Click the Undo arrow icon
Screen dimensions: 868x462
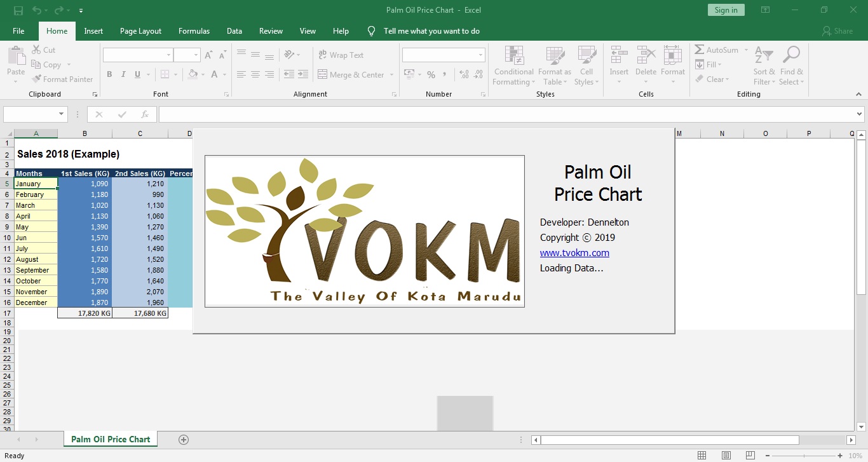tap(36, 10)
